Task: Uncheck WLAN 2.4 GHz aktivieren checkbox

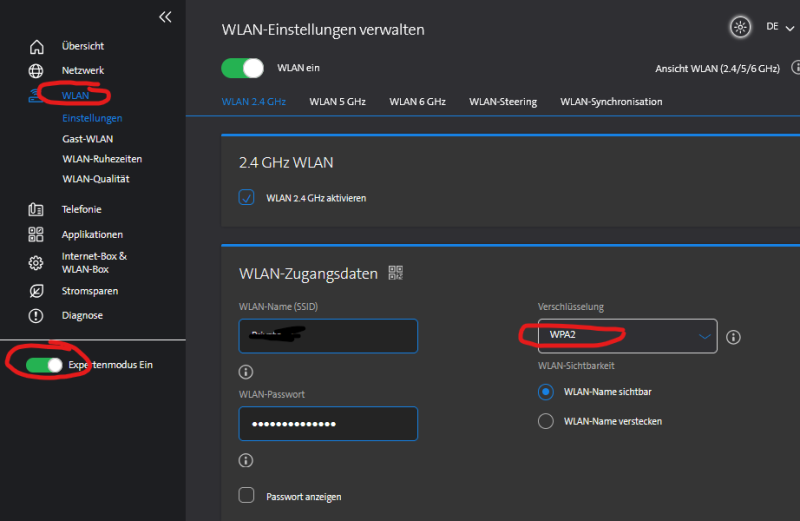Action: 247,198
